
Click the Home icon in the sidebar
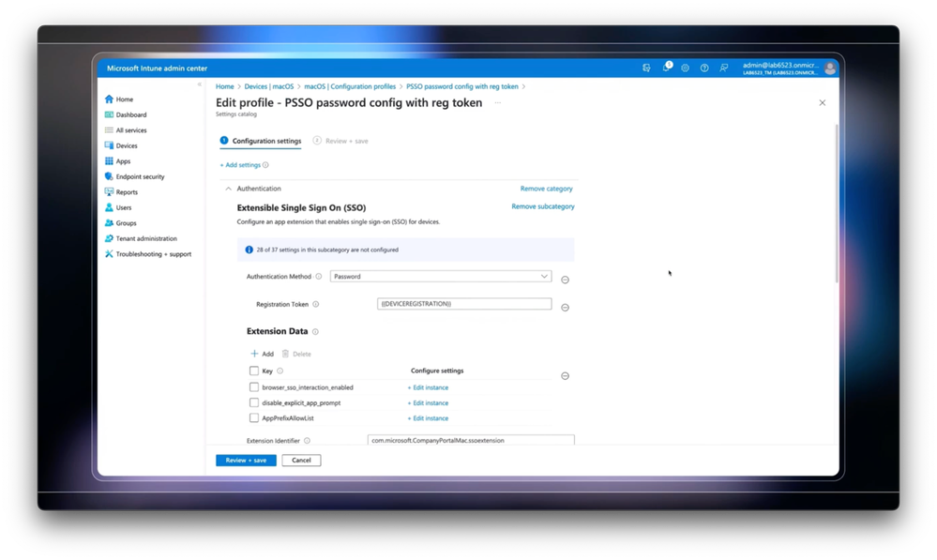tap(109, 99)
